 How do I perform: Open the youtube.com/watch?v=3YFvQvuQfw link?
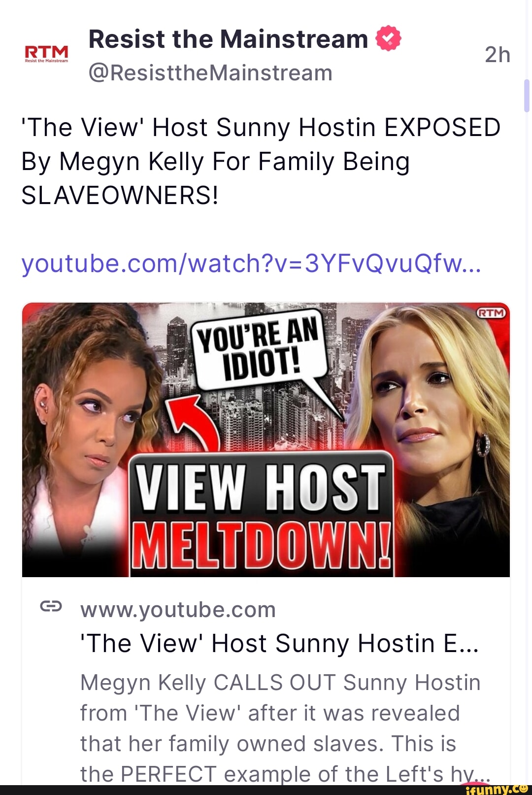[x=251, y=263]
